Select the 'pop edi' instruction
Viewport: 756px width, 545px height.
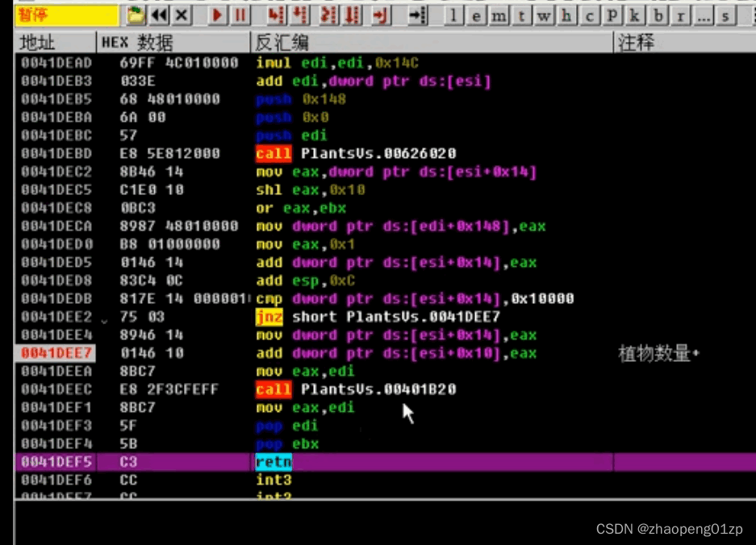pos(287,426)
